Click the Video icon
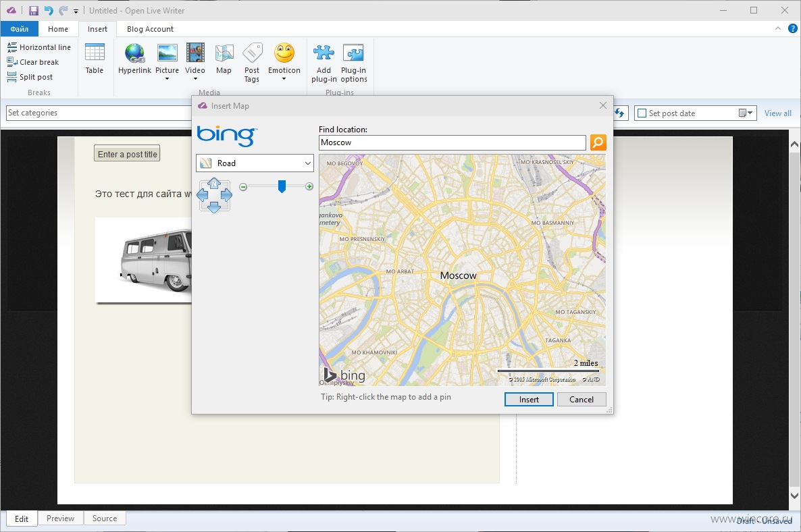Viewport: 801px width, 532px height. (x=195, y=53)
